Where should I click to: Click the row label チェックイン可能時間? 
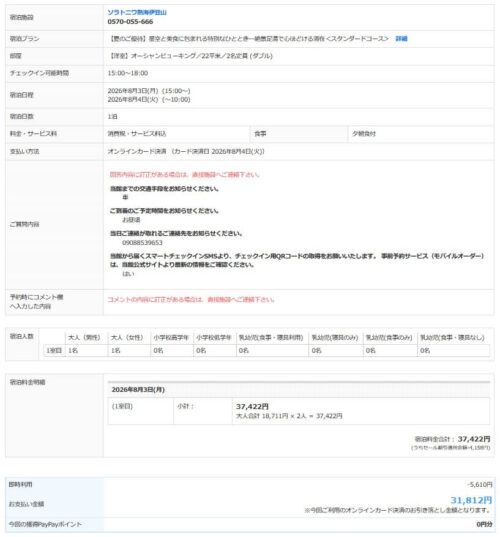coord(39,73)
